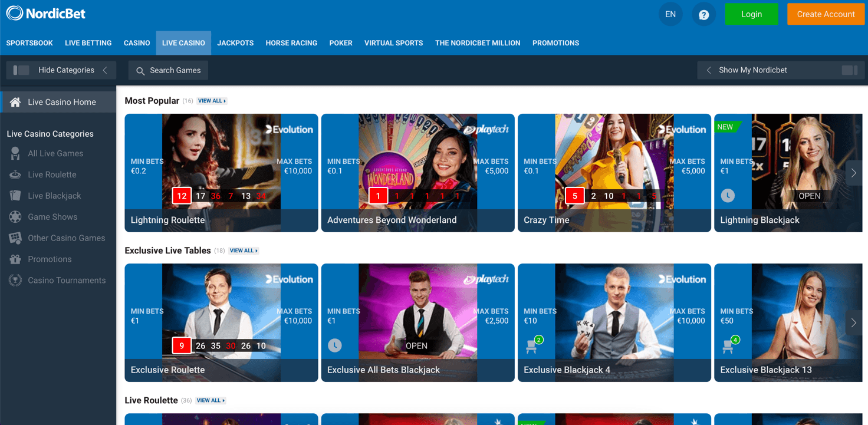This screenshot has width=868, height=425.
Task: Open the Exclusive Blackjack 13 card
Action: coord(788,322)
